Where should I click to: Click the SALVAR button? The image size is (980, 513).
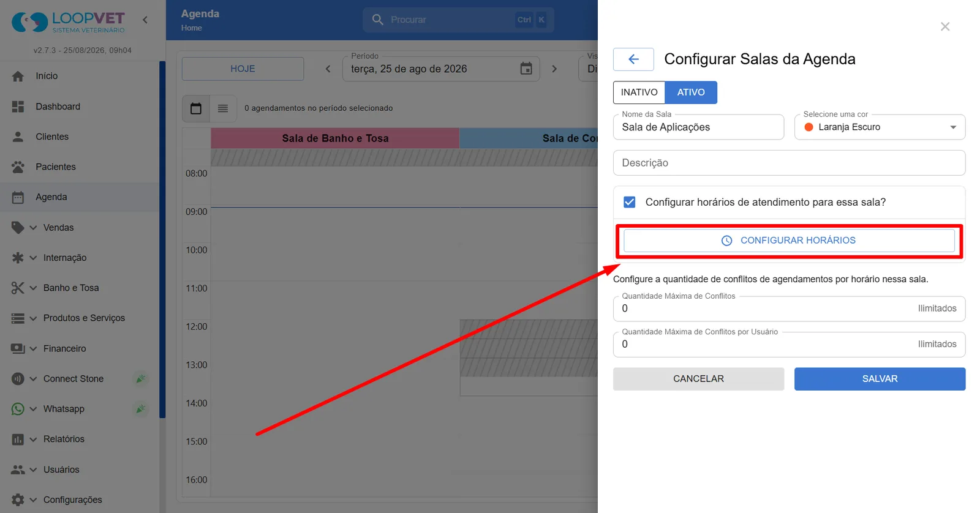click(x=880, y=379)
